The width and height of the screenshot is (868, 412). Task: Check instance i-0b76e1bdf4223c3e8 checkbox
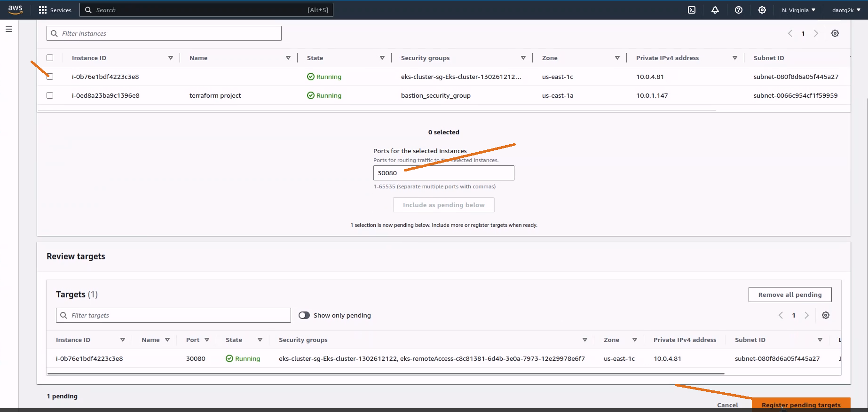(x=50, y=77)
